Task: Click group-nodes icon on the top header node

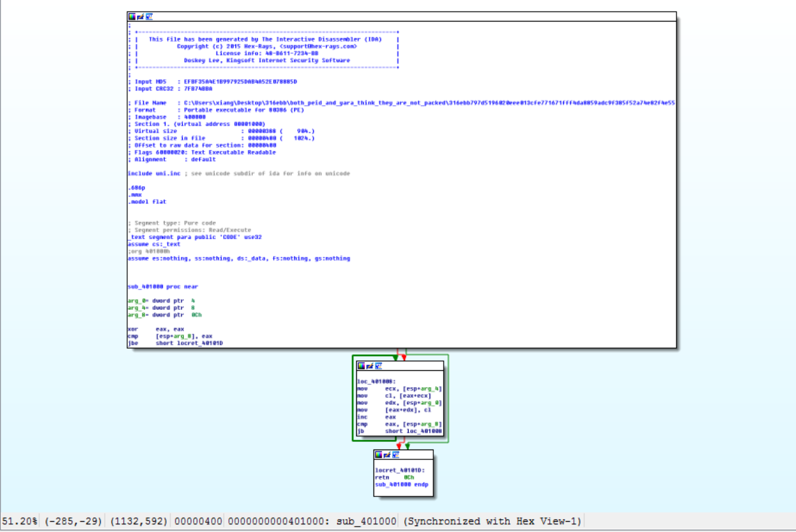Action: tap(149, 17)
